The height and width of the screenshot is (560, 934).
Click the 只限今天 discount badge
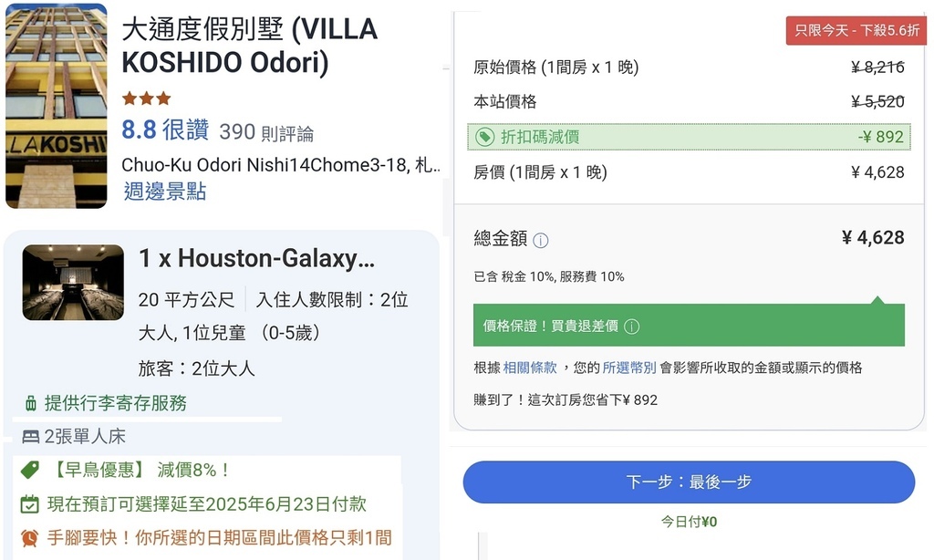[857, 30]
